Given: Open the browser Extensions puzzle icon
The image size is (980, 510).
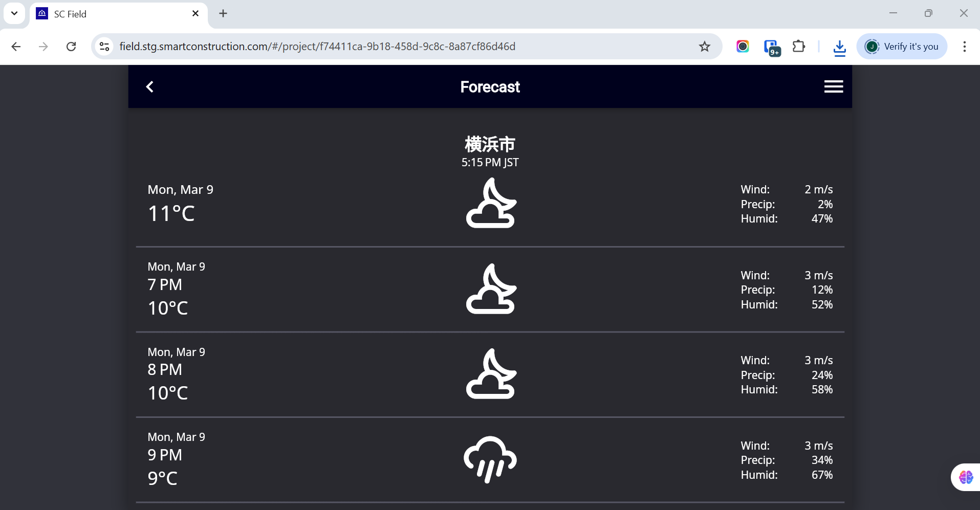Looking at the screenshot, I should pyautogui.click(x=798, y=47).
